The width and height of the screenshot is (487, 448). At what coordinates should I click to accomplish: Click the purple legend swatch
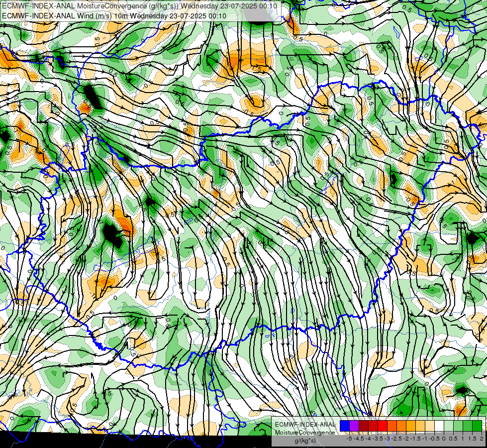coord(354,426)
